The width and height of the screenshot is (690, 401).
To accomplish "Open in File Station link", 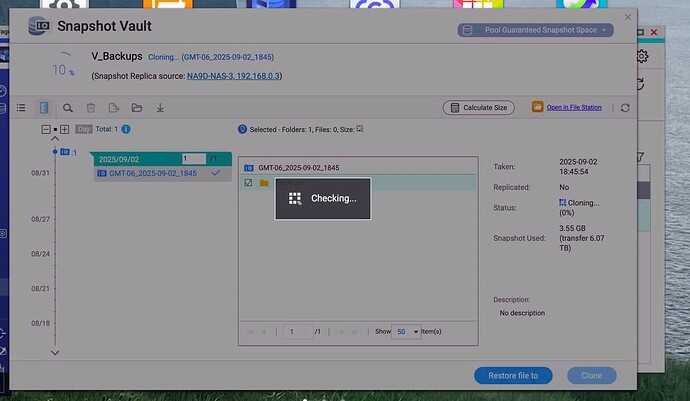I will coord(573,107).
